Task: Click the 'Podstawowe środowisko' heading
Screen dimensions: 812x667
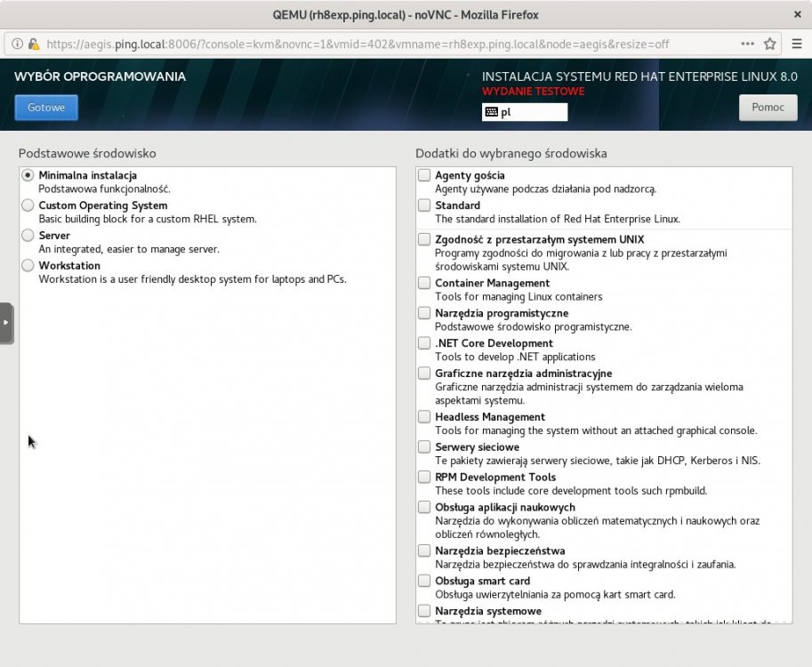Action: pos(87,153)
